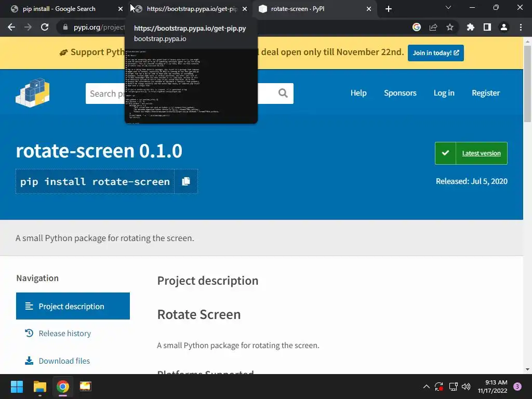Image resolution: width=532 pixels, height=399 pixels.
Task: Open the Chrome profile avatar
Action: (x=504, y=27)
